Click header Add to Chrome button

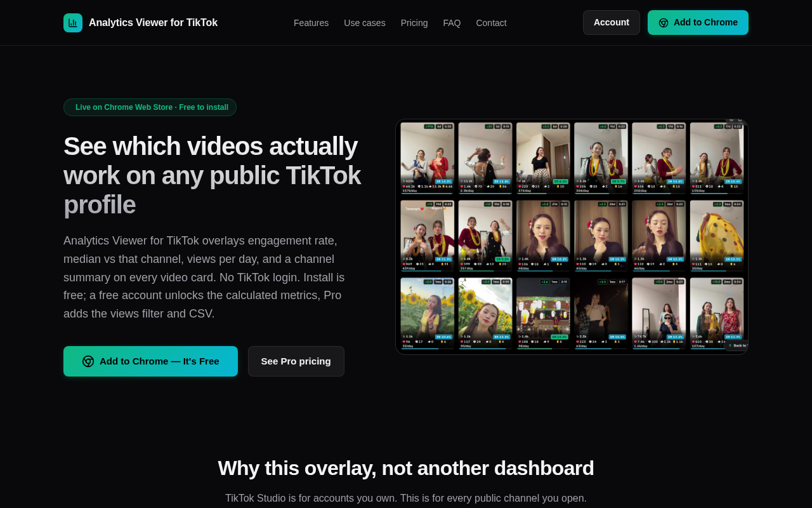click(698, 22)
